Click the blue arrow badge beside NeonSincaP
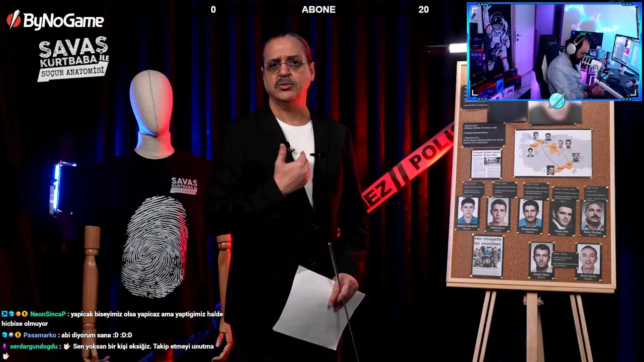 (5, 314)
